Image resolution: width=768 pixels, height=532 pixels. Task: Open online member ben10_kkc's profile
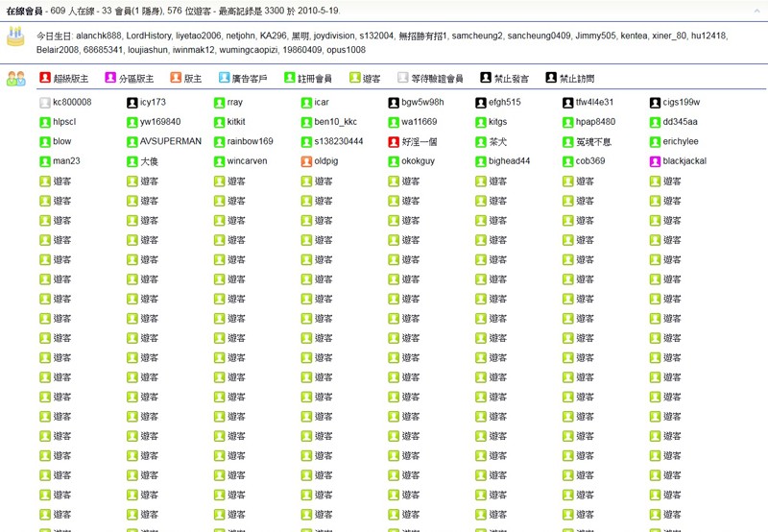[x=335, y=122]
